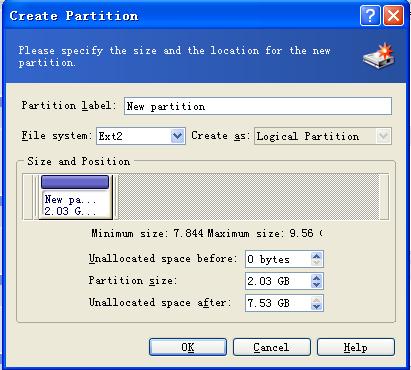Increase Unallocated space before value
The width and height of the screenshot is (411, 370).
(316, 255)
